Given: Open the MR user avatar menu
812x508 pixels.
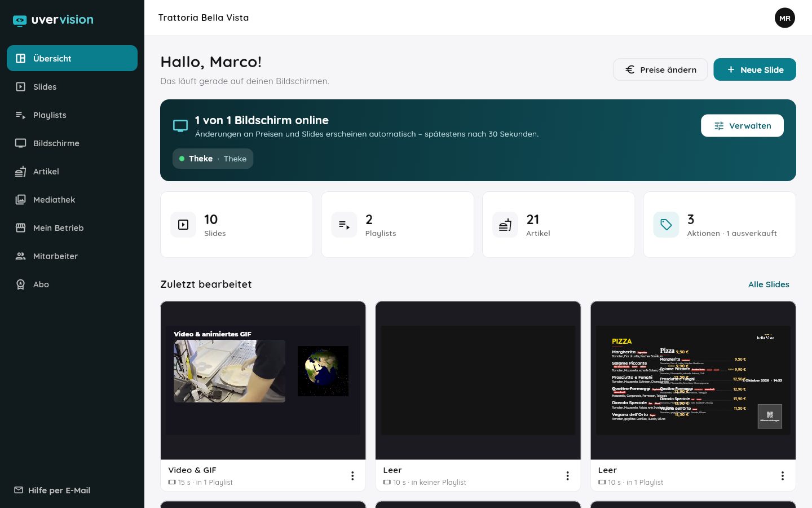Looking at the screenshot, I should pos(785,18).
